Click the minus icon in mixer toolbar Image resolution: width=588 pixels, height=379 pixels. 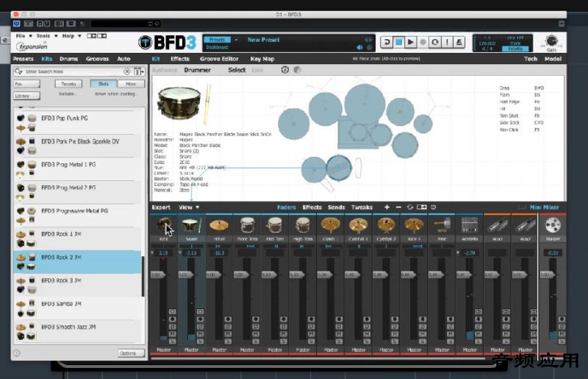click(x=398, y=207)
